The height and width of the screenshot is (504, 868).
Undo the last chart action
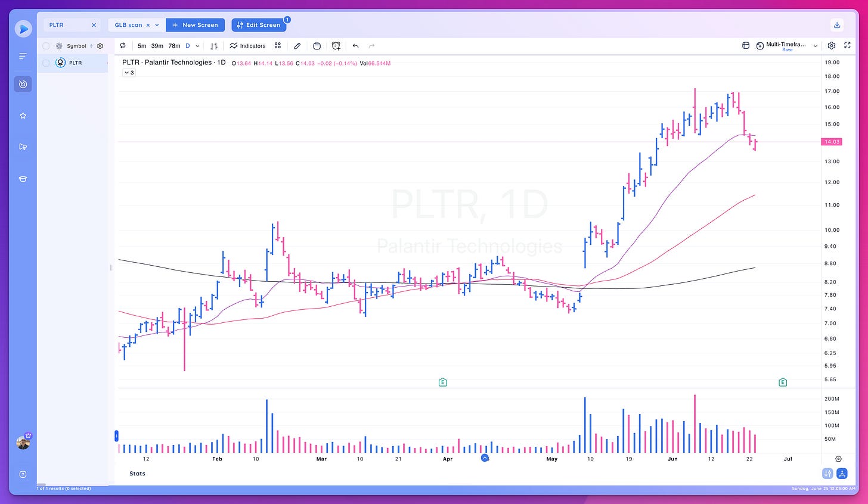tap(356, 46)
